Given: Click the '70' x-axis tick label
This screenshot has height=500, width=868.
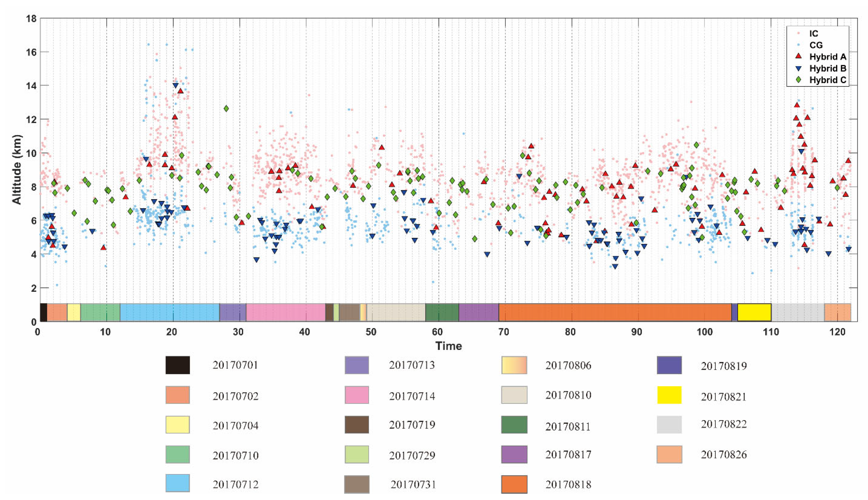Looking at the screenshot, I should tap(504, 332).
